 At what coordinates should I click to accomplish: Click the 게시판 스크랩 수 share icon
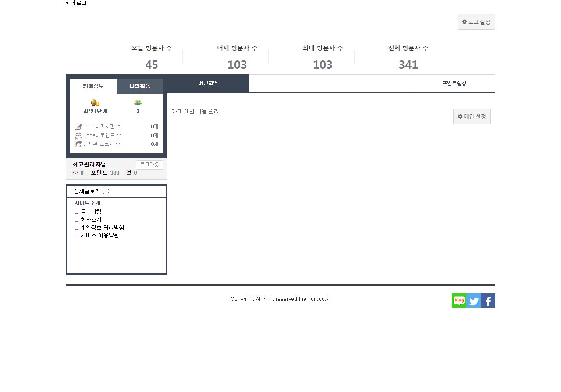78,144
